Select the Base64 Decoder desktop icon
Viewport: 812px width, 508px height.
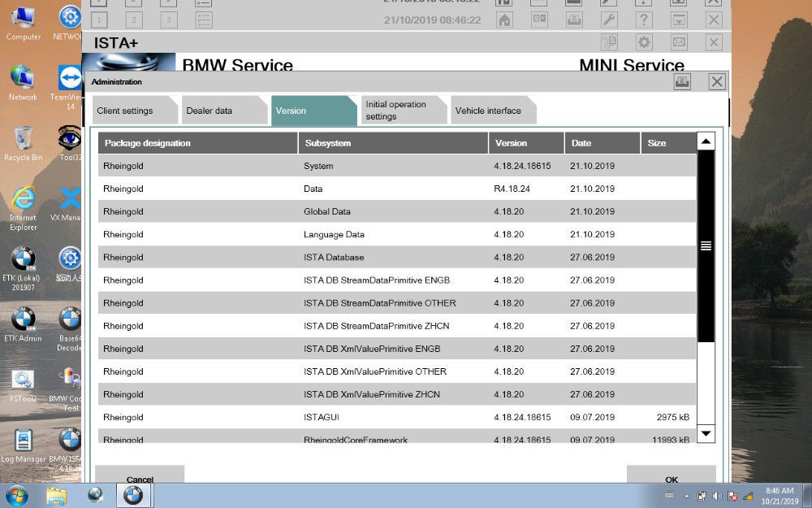pos(69,328)
